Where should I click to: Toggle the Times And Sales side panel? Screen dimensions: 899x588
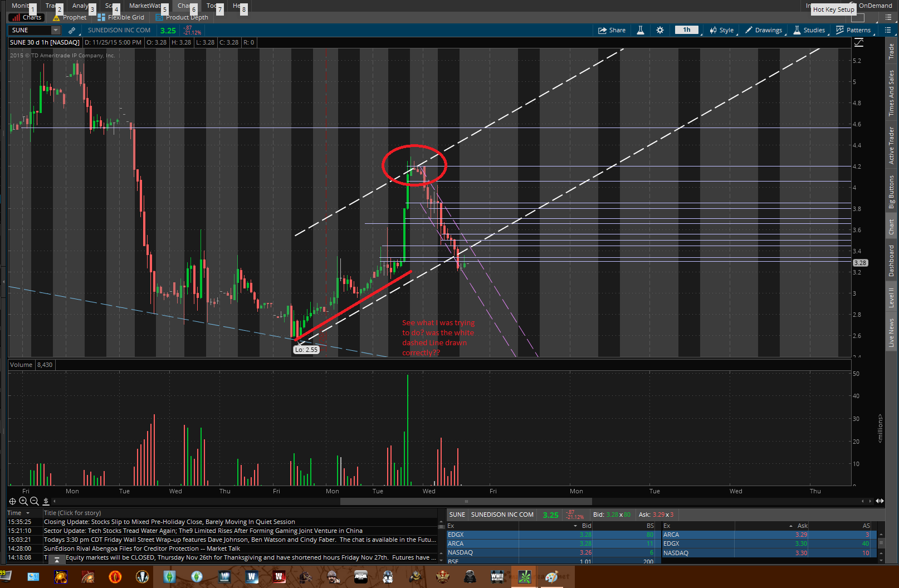point(891,93)
